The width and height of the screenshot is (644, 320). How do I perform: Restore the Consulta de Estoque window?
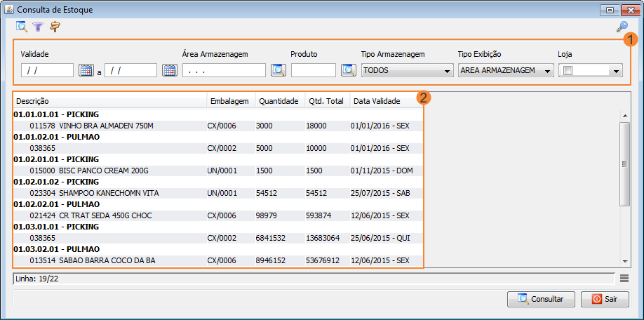click(610, 10)
